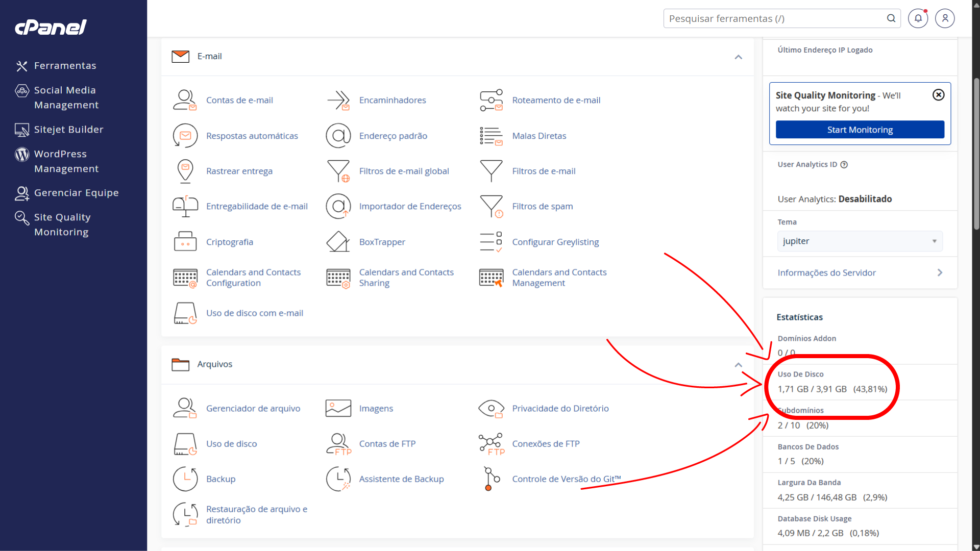Collapse the Arquivos section chevron
The height and width of the screenshot is (551, 980).
tap(738, 364)
